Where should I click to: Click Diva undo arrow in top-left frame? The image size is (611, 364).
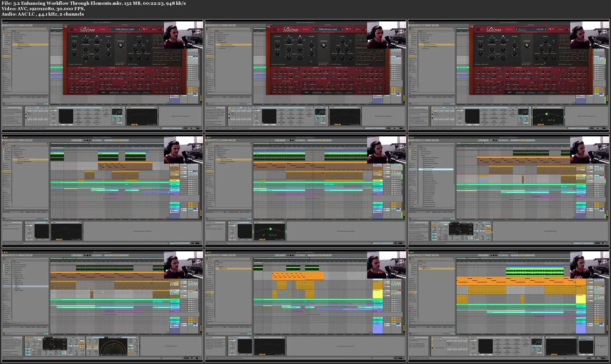click(x=144, y=29)
